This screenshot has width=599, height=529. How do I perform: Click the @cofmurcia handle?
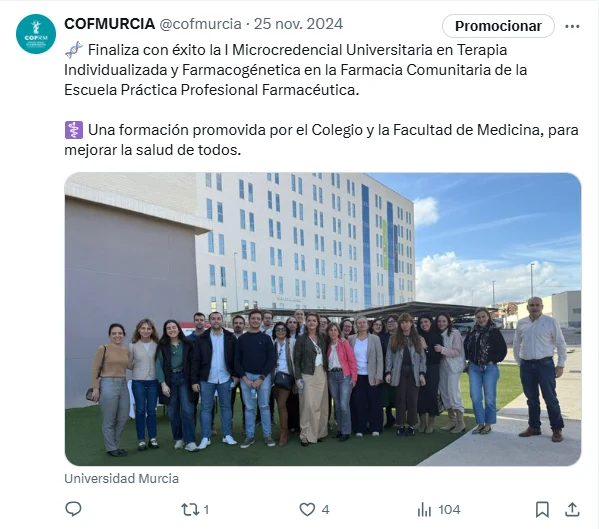point(201,24)
